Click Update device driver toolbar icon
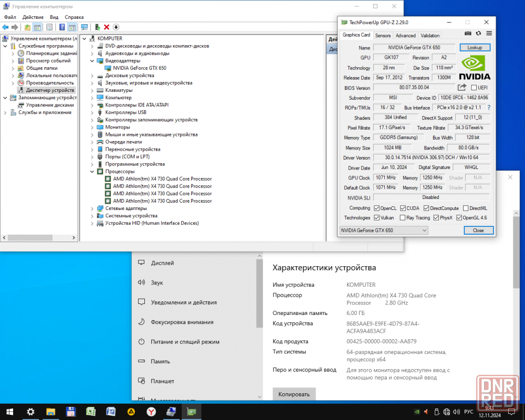525x420 pixels. 98,27
